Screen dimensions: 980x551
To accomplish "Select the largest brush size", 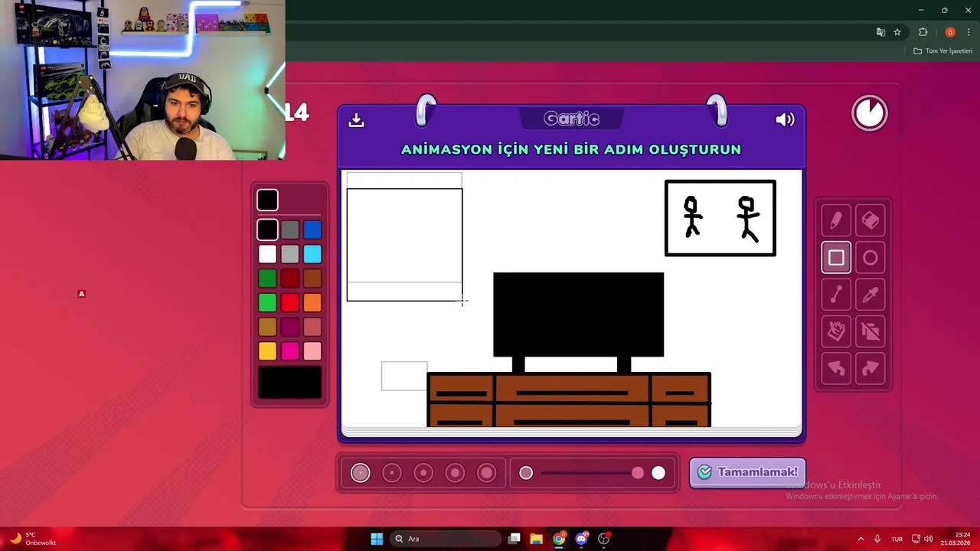I will (487, 473).
